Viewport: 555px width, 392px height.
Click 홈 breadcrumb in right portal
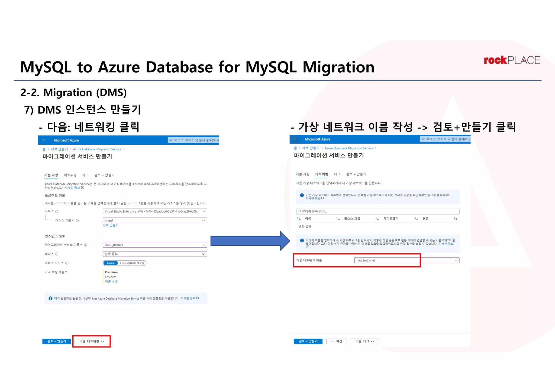[295, 148]
